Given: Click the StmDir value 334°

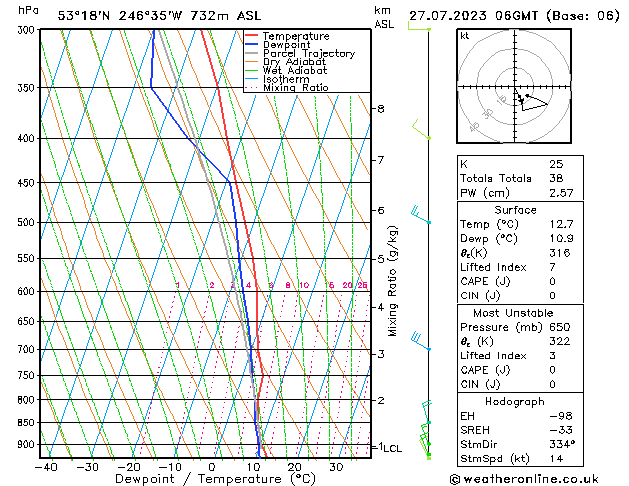Looking at the screenshot, I should (562, 444).
